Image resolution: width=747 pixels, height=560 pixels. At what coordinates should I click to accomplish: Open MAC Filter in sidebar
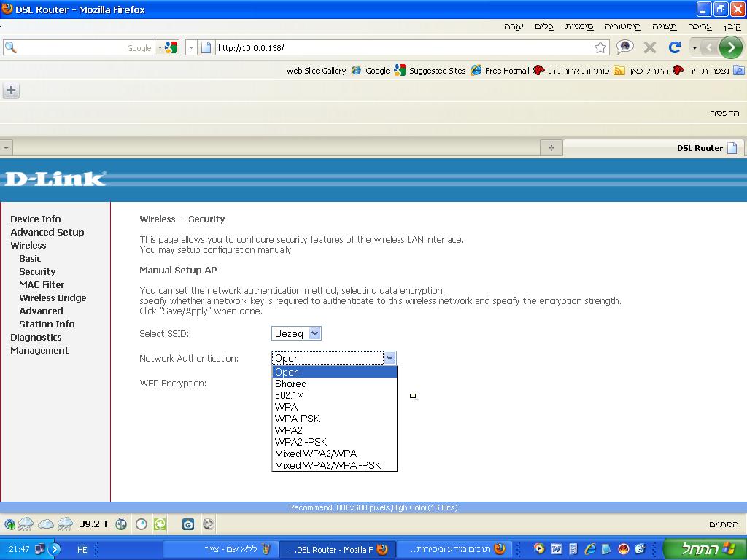click(x=42, y=285)
